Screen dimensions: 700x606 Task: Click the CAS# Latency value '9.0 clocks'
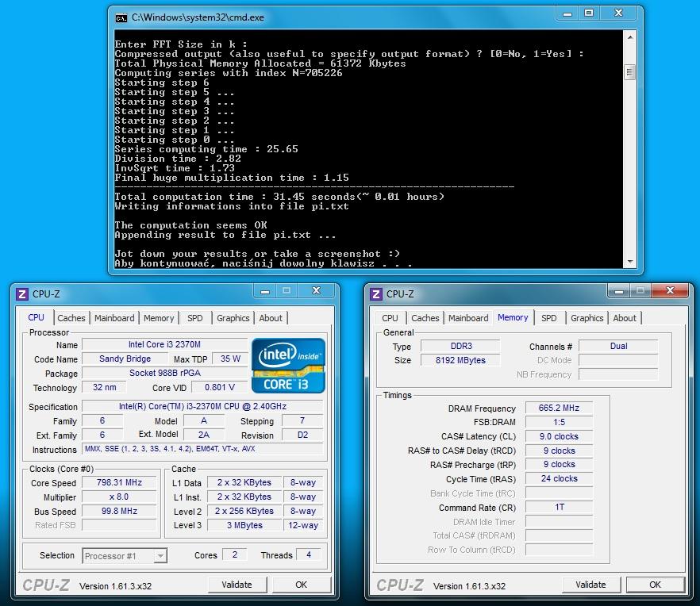559,436
